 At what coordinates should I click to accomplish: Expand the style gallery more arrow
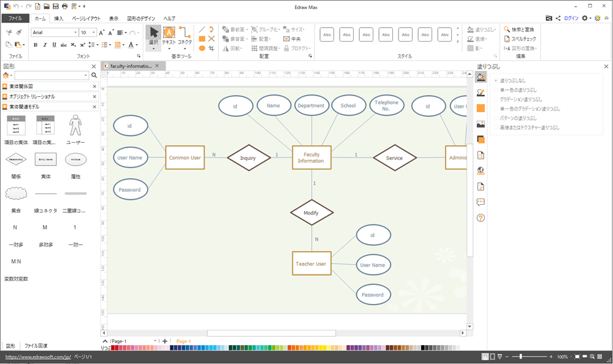458,41
